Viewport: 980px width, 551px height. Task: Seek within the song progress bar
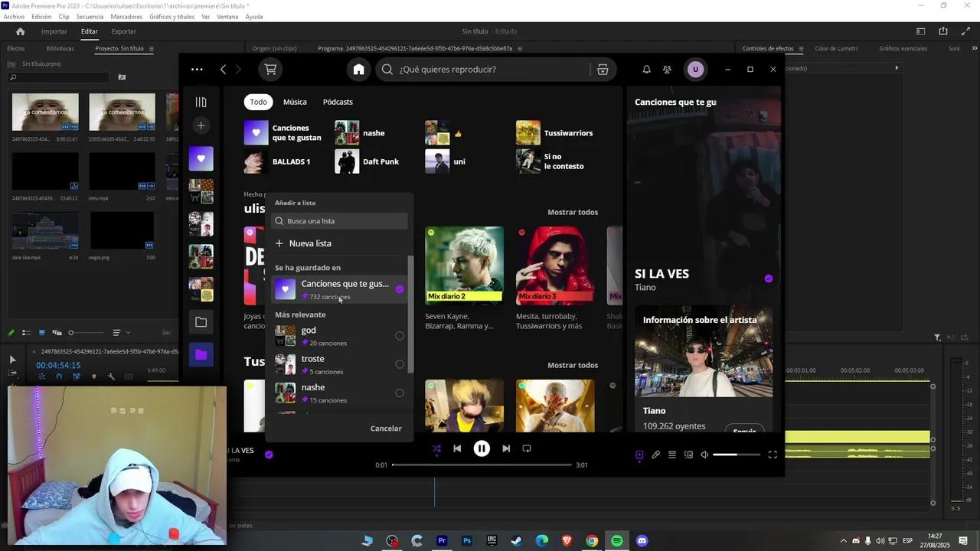point(482,465)
